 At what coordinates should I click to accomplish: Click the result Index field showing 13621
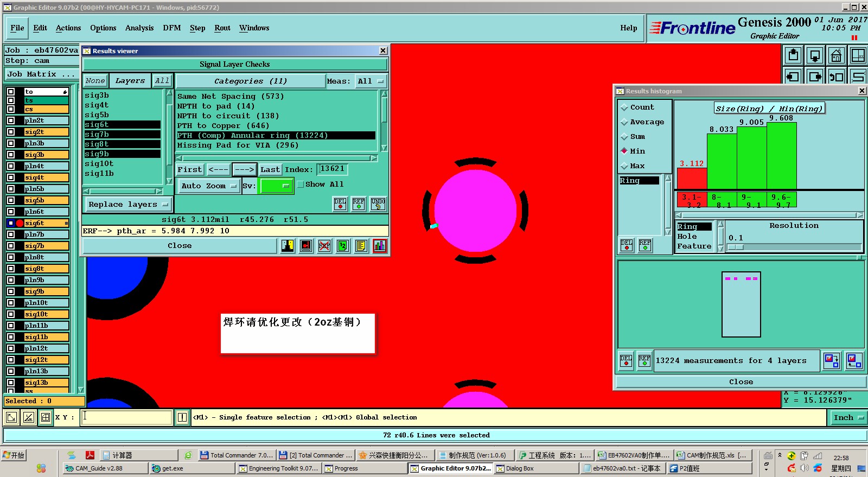tap(332, 169)
